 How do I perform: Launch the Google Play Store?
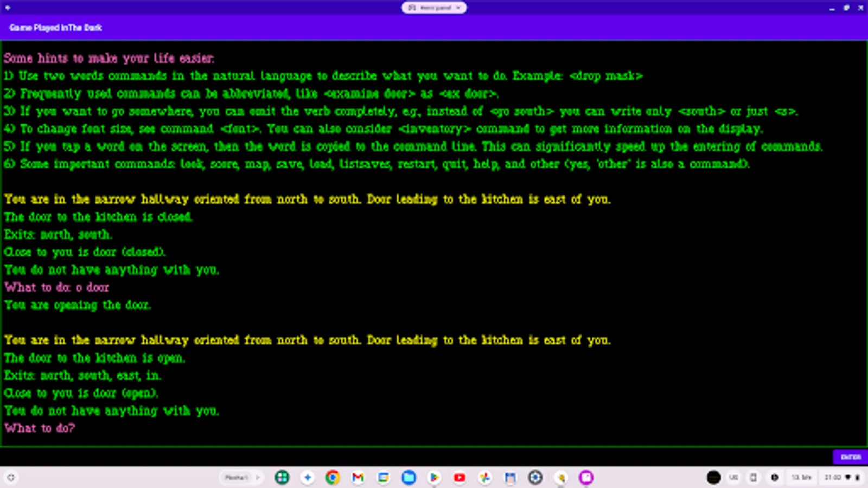(x=434, y=478)
